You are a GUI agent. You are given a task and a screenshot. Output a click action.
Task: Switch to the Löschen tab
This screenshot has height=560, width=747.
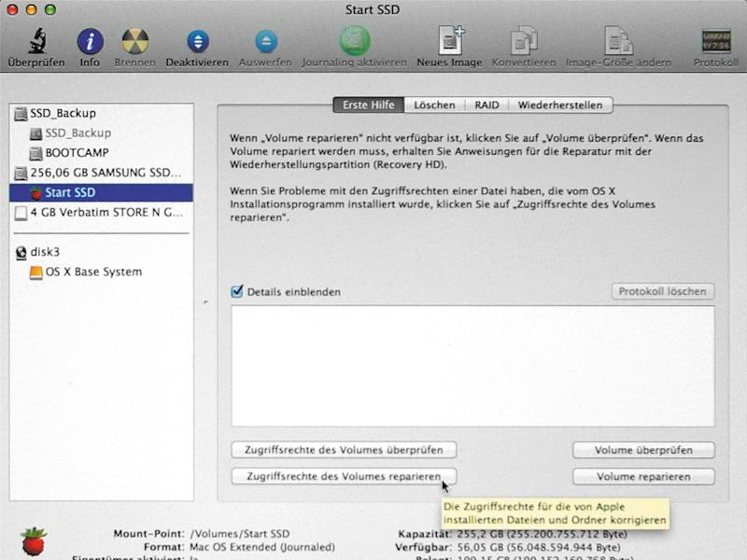point(434,105)
